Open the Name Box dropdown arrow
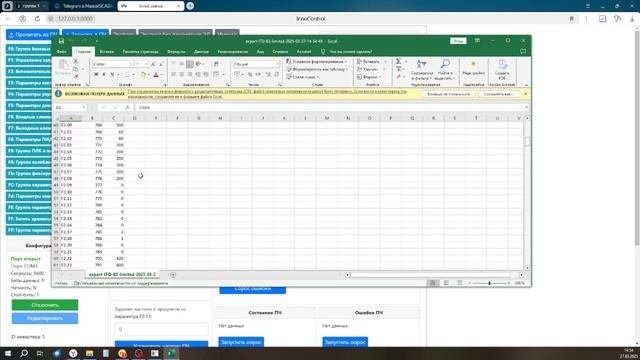640x360 pixels. (x=84, y=107)
